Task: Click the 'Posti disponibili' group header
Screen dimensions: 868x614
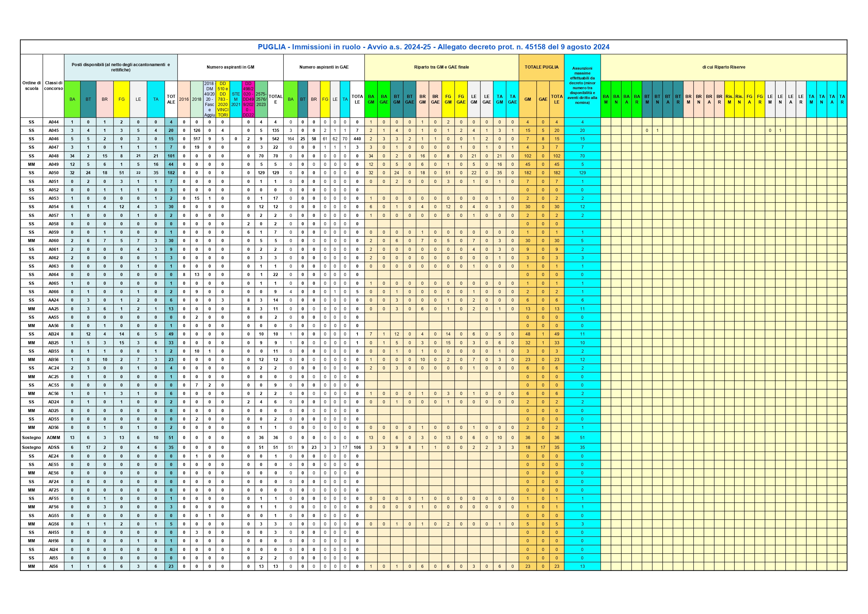Action: pyautogui.click(x=121, y=67)
